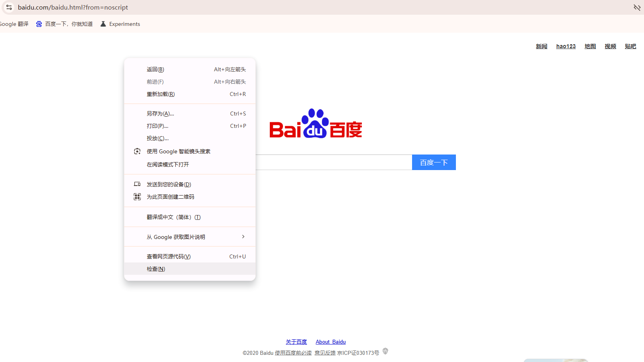The width and height of the screenshot is (644, 362).
Task: Open 意见反馈 feedback link
Action: (325, 353)
